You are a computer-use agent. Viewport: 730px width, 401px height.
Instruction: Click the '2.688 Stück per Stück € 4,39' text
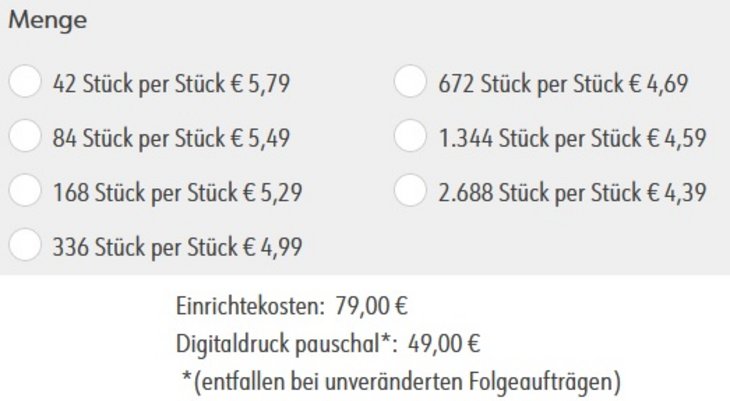coord(573,193)
